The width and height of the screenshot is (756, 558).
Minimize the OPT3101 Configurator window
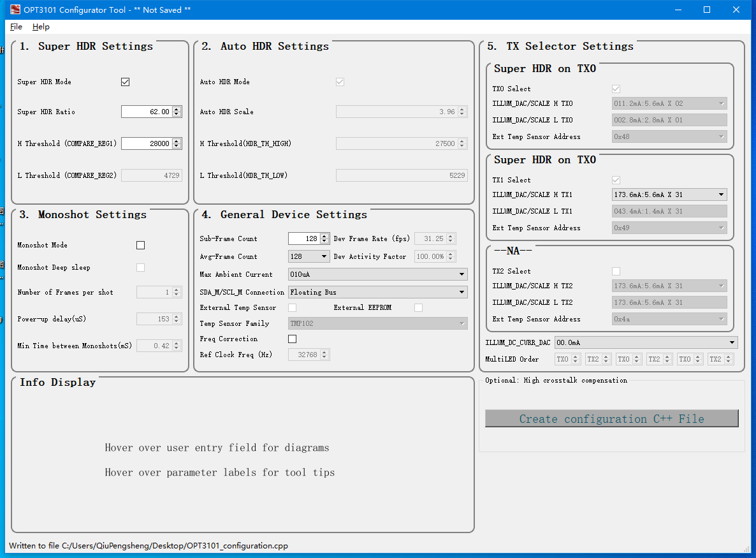tap(678, 10)
